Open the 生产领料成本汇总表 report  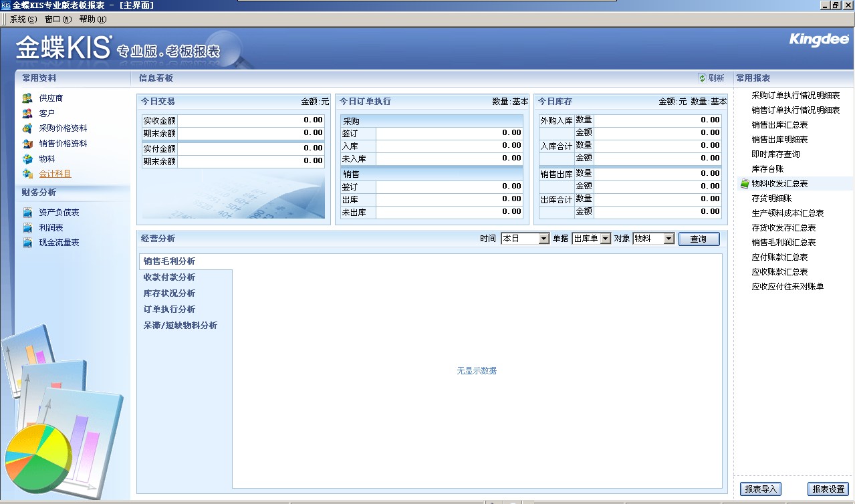[787, 213]
